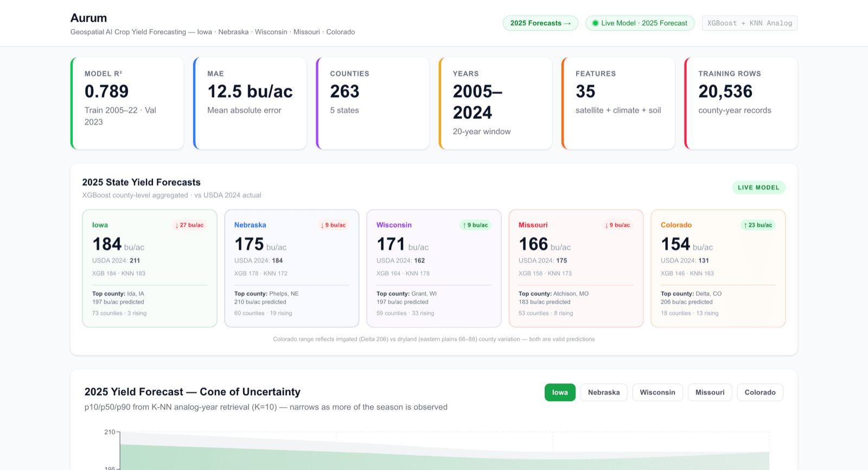Click 'Top county: Atchison, MO' text
Screen dimensions: 868x470
point(553,294)
